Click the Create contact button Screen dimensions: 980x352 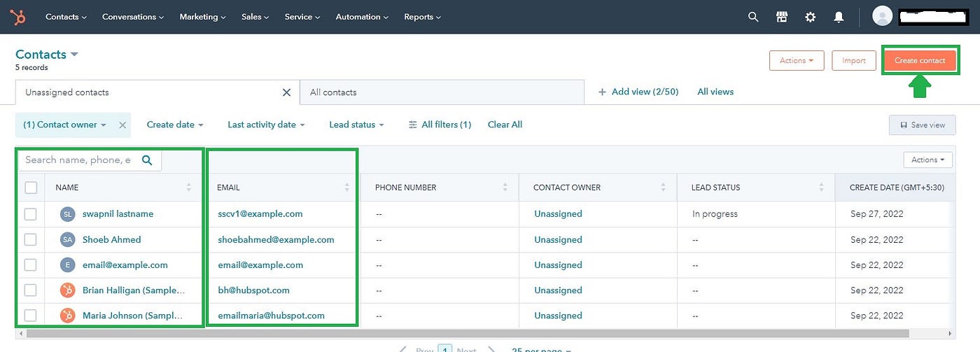point(920,61)
